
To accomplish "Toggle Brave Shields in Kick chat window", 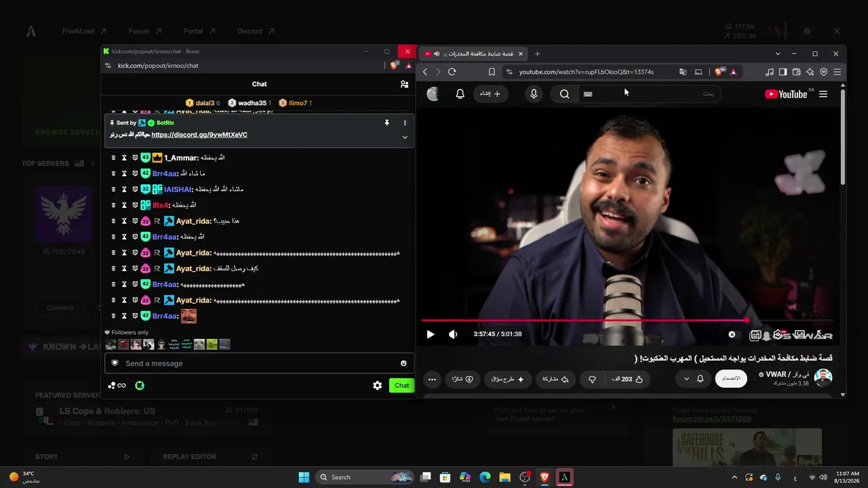I will pos(395,66).
